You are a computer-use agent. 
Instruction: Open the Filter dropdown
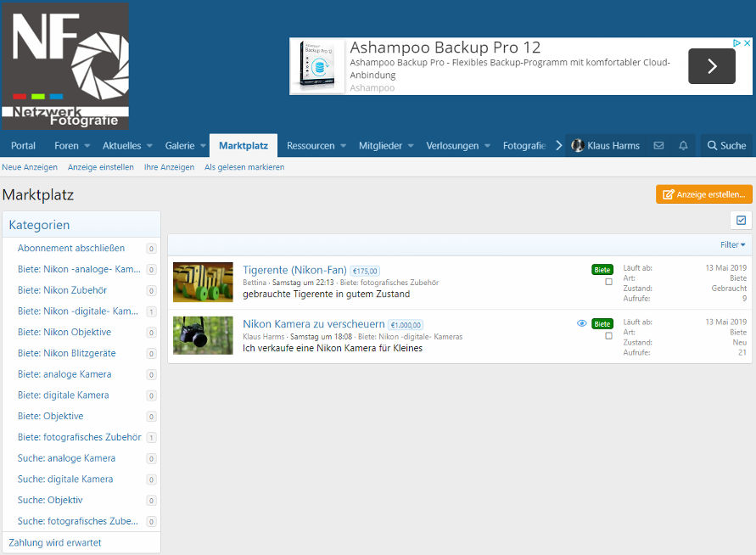(x=732, y=245)
